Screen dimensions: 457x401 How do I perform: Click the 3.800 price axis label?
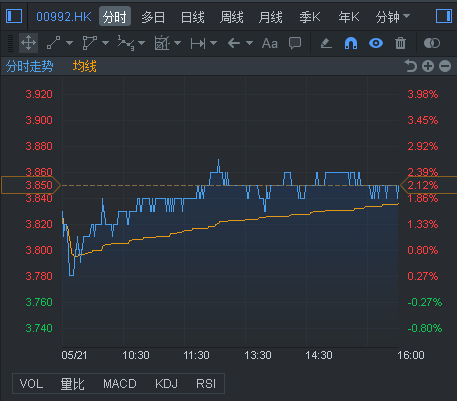point(39,250)
